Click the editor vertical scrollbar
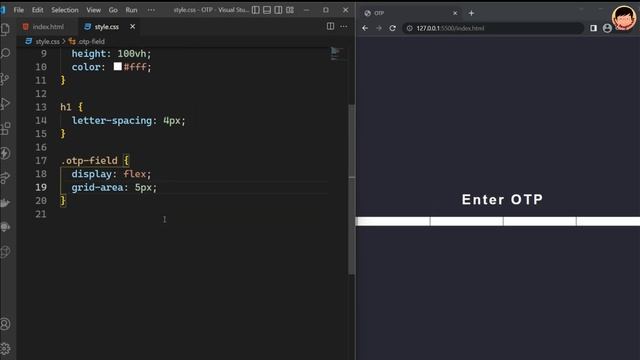640x360 pixels. click(351, 190)
